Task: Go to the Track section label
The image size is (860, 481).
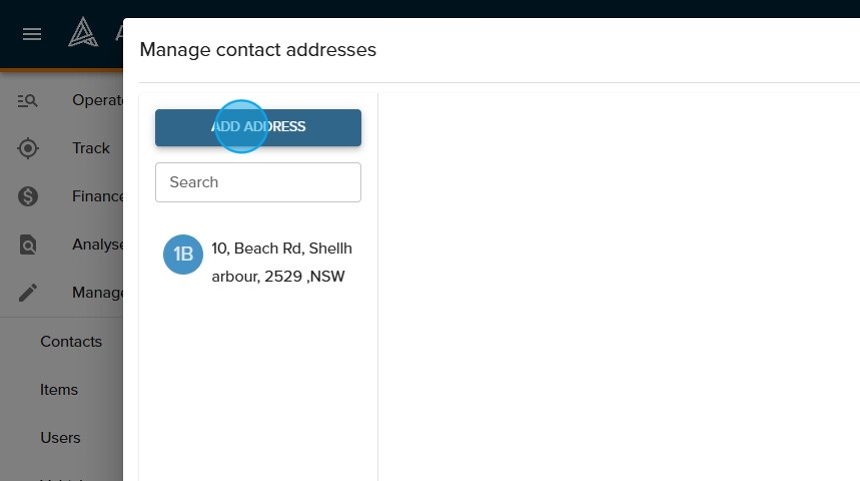Action: 91,148
